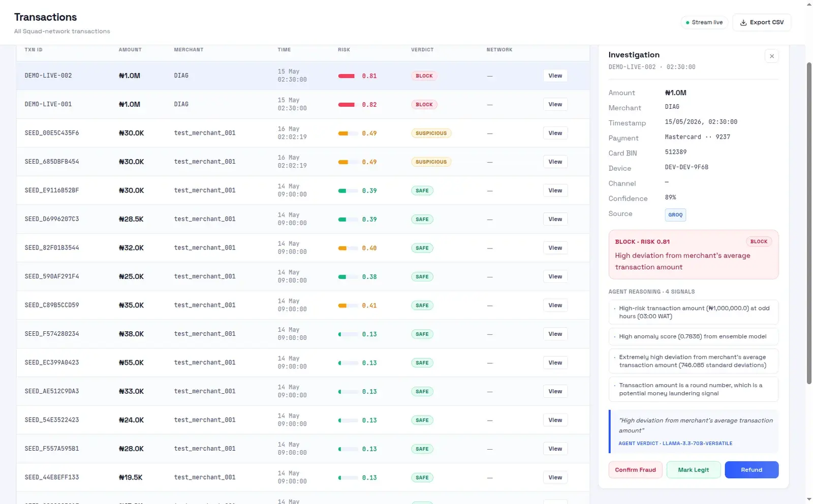Click the Card BIN value 512389
This screenshot has height=504, width=813.
[x=676, y=152]
